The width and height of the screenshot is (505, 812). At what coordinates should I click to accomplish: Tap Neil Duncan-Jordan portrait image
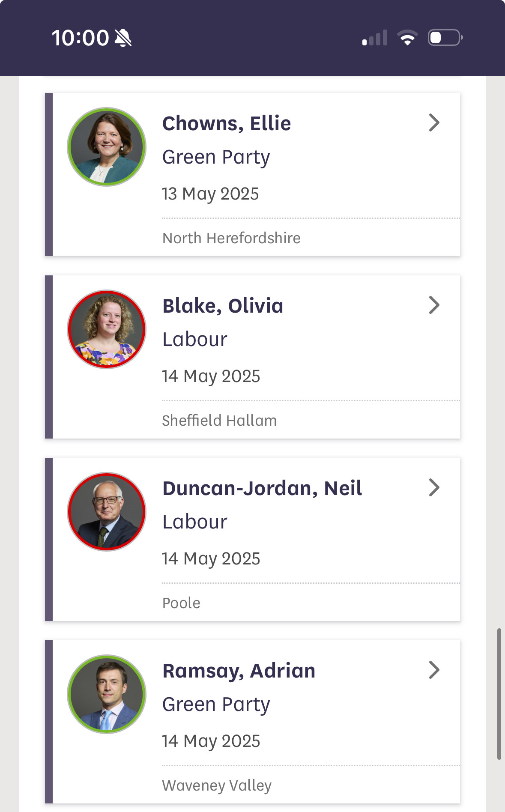(107, 512)
